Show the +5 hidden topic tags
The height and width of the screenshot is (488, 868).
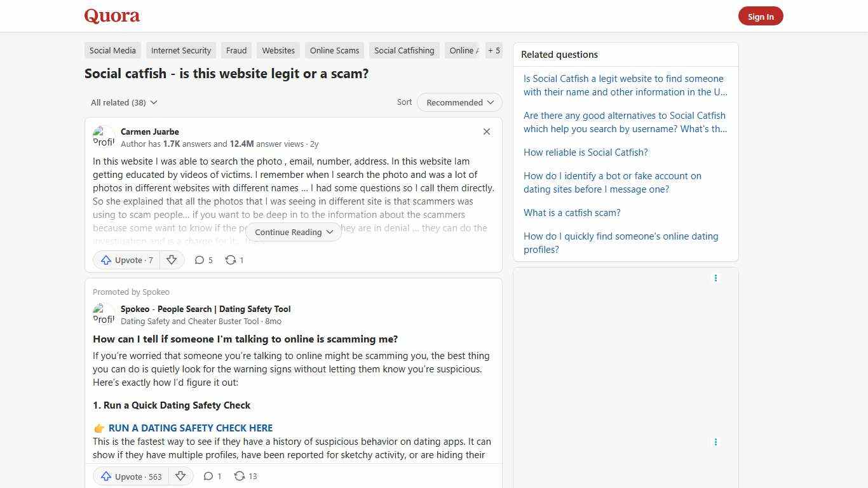point(494,50)
